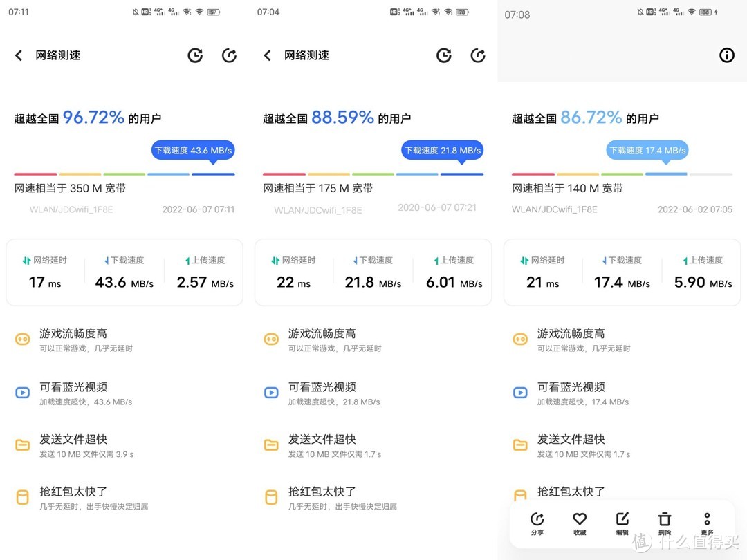Viewport: 747px width, 560px height.
Task: Tap the red envelope icon beside 抢红包太快了
Action: pos(22,498)
